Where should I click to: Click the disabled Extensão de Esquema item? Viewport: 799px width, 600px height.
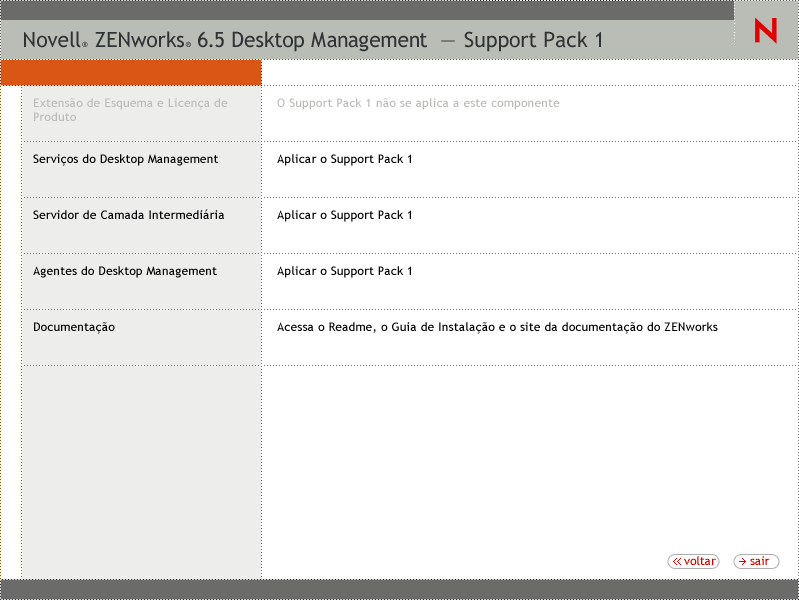point(130,110)
